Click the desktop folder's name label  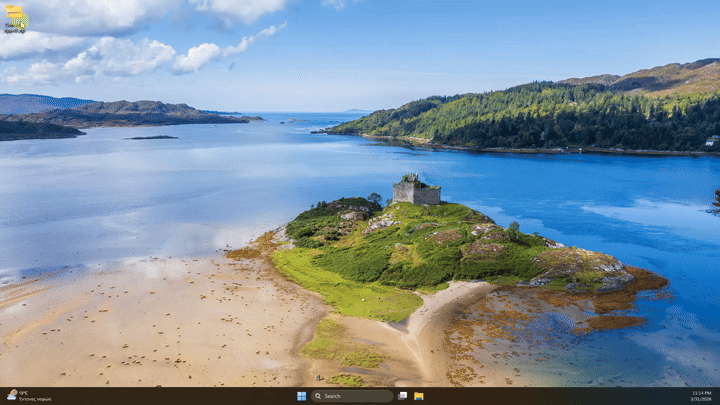(x=14, y=30)
